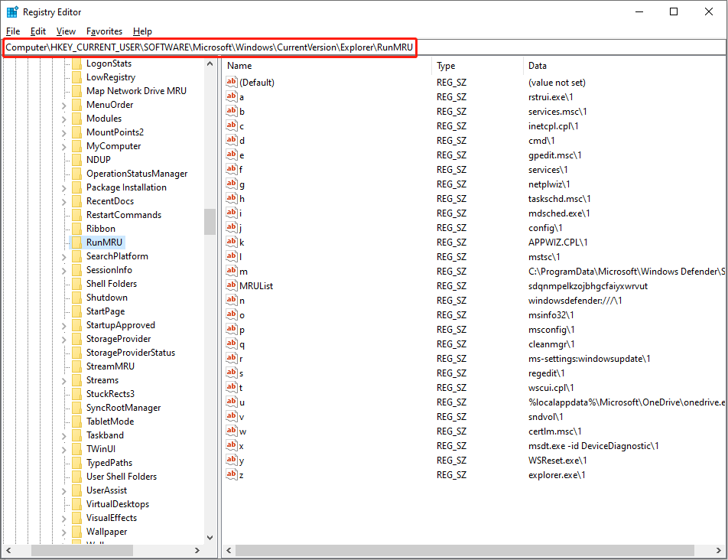Select the string icon of (Default) value

232,82
